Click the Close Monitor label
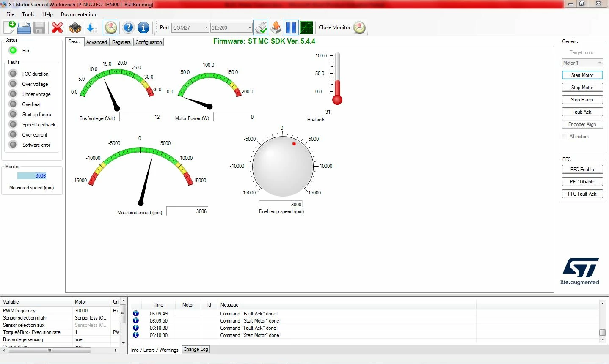The height and width of the screenshot is (364, 609). click(x=335, y=27)
